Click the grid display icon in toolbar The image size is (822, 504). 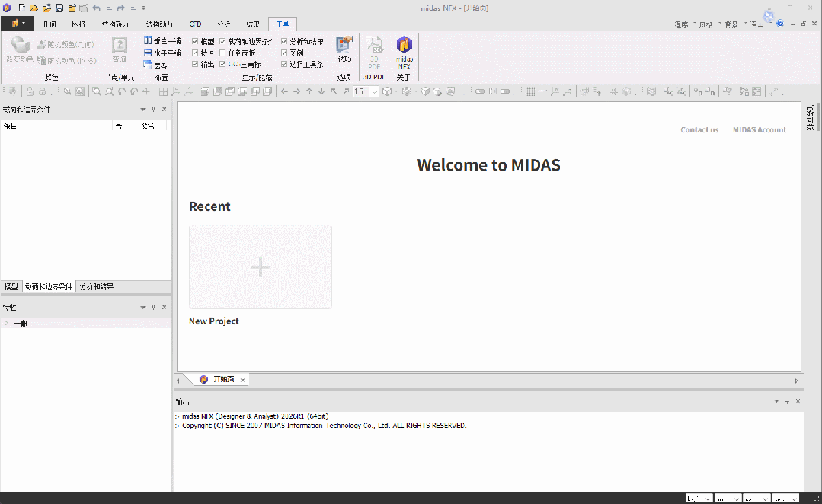point(530,91)
